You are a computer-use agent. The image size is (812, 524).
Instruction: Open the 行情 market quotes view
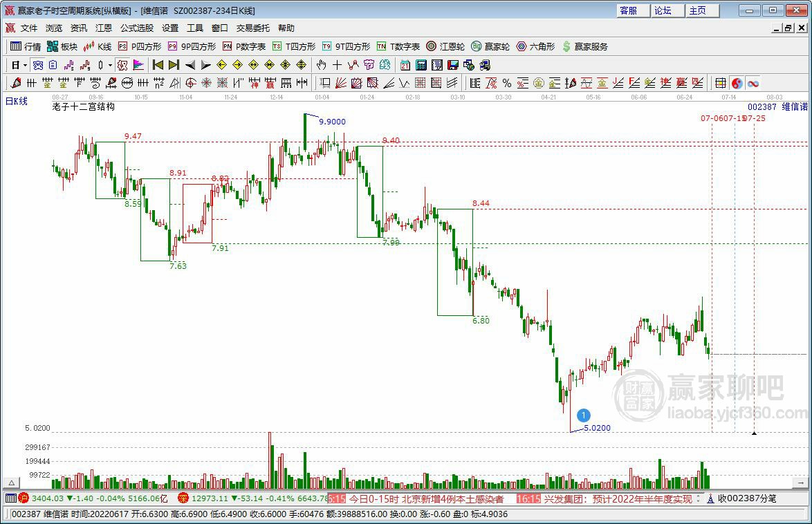[26, 46]
